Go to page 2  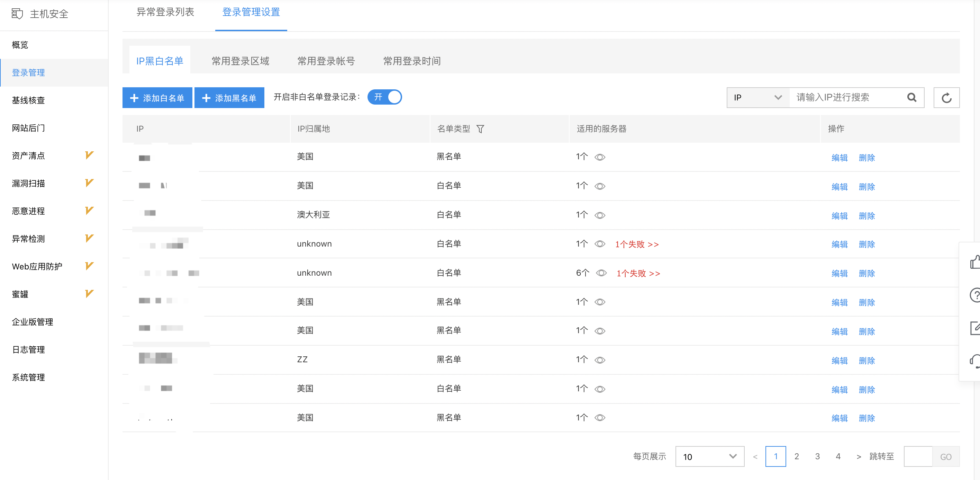797,456
